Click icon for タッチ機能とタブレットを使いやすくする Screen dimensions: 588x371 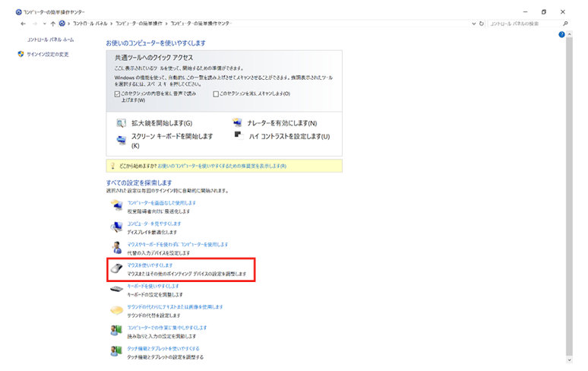pyautogui.click(x=117, y=351)
